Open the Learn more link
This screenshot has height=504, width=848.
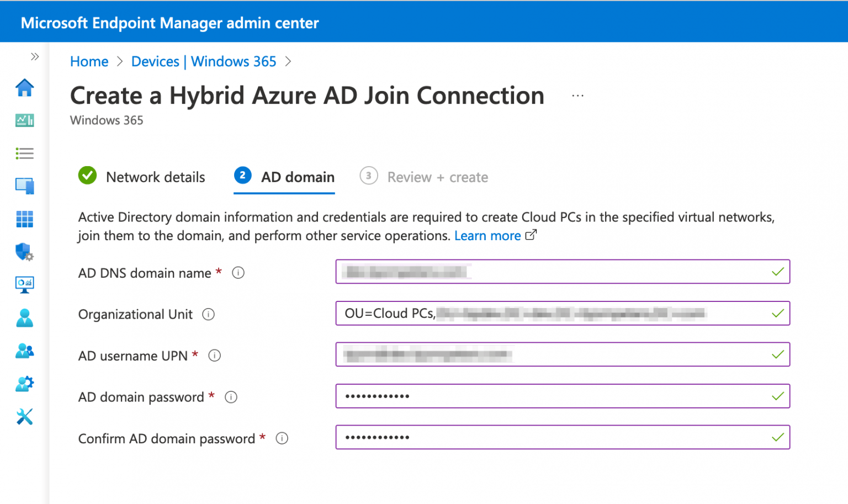[488, 236]
